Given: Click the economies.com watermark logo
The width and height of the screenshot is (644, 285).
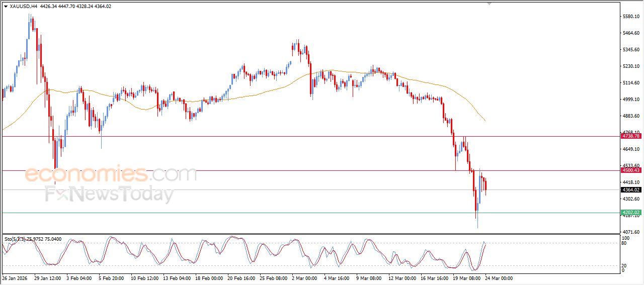Looking at the screenshot, I should tap(111, 174).
